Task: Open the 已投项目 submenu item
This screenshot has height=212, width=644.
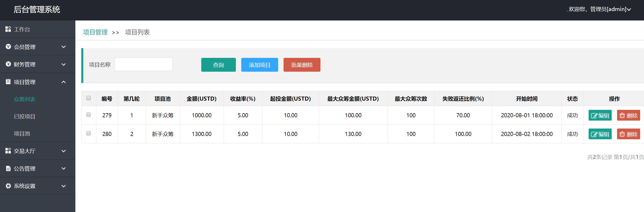Action: (x=25, y=116)
